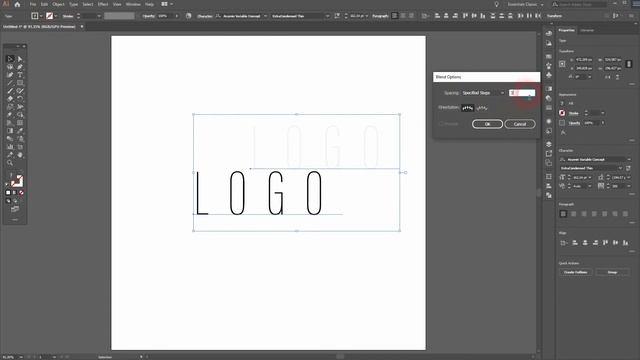The image size is (640, 360).
Task: Select the Magic Wand tool
Action: 10,67
